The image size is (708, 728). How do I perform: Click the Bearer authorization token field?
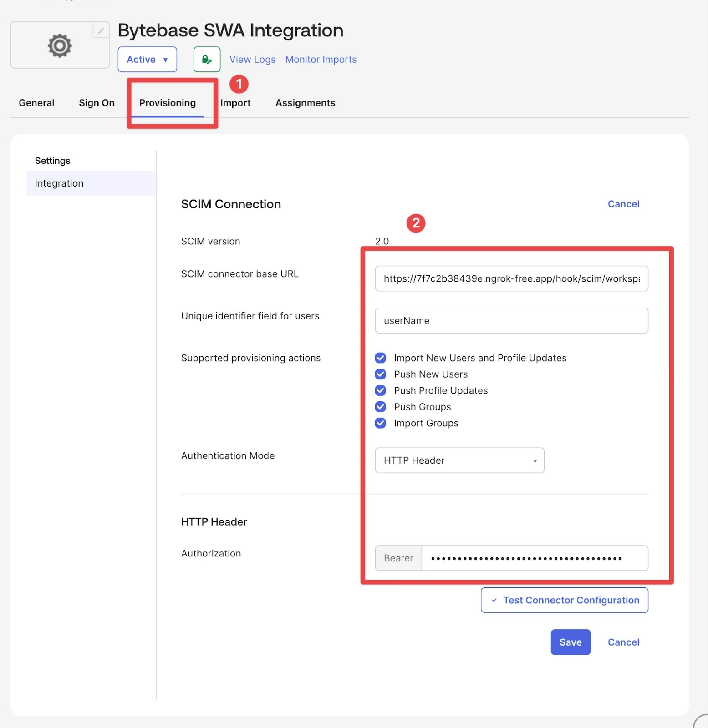point(535,558)
